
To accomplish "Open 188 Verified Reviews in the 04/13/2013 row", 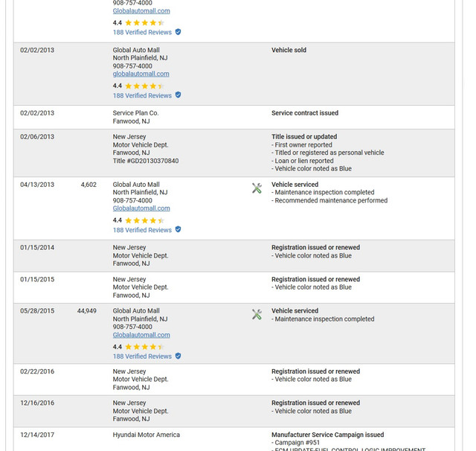I will pos(142,230).
